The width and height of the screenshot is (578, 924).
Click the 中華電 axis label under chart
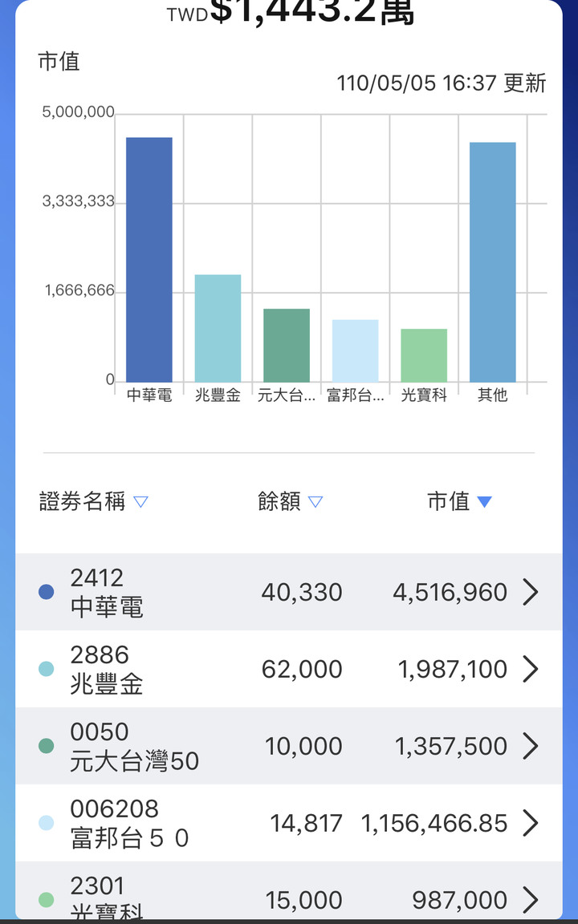click(x=149, y=395)
